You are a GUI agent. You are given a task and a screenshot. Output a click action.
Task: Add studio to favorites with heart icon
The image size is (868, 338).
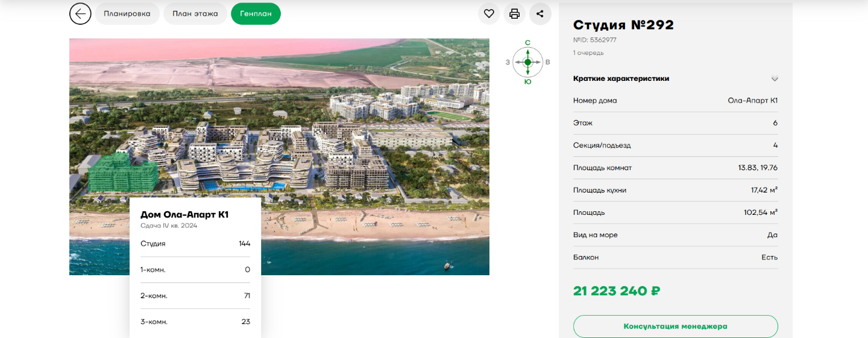[489, 13]
